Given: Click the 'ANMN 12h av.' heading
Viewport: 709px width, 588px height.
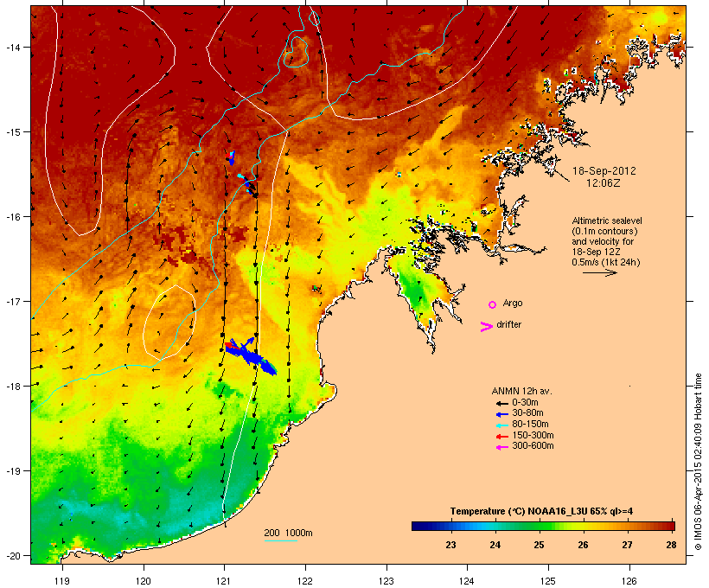Looking at the screenshot, I should click(521, 391).
